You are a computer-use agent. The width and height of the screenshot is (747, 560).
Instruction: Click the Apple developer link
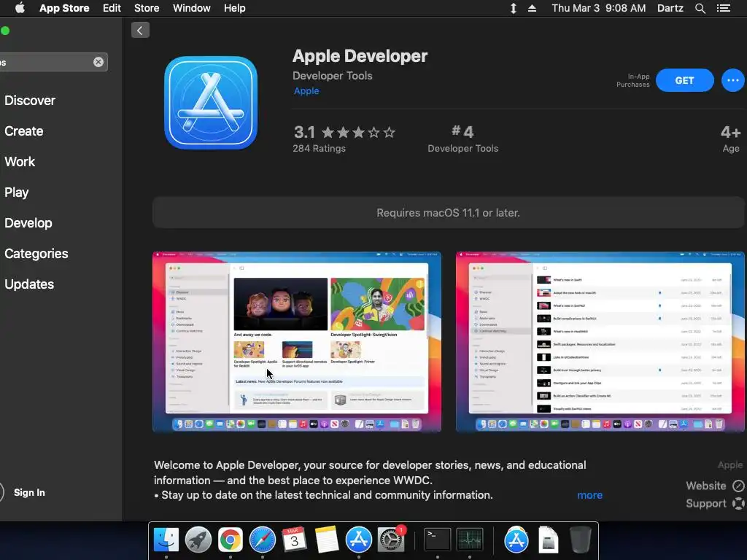[x=306, y=91]
